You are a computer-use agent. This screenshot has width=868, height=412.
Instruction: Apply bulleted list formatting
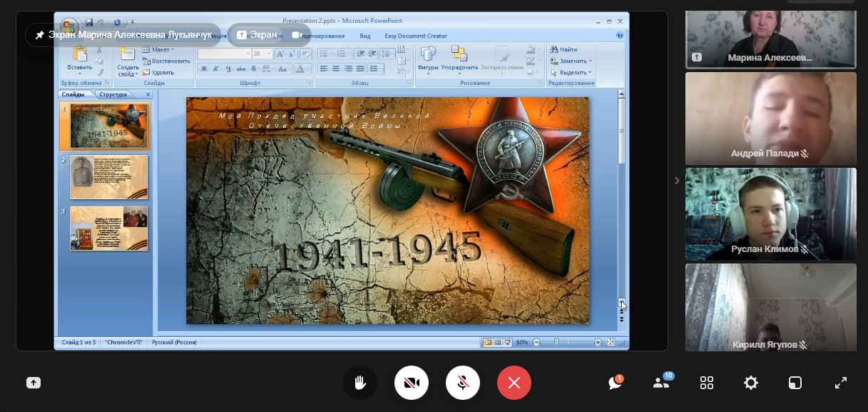(x=325, y=54)
